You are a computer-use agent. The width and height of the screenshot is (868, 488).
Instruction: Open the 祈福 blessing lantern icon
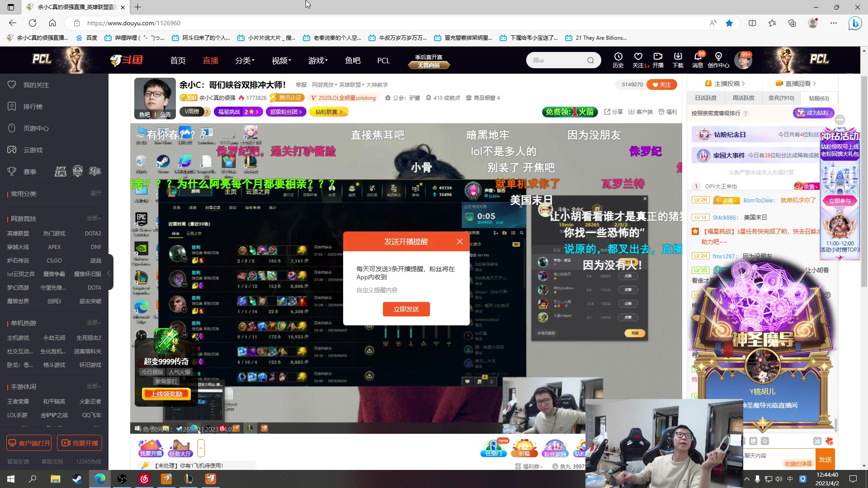point(524,447)
